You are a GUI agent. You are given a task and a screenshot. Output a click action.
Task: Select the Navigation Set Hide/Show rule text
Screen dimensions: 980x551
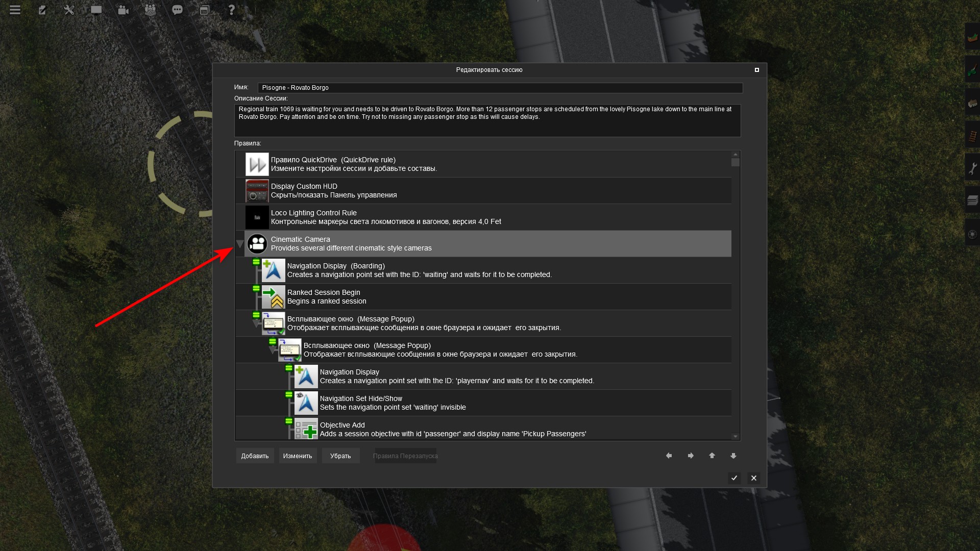(x=393, y=403)
